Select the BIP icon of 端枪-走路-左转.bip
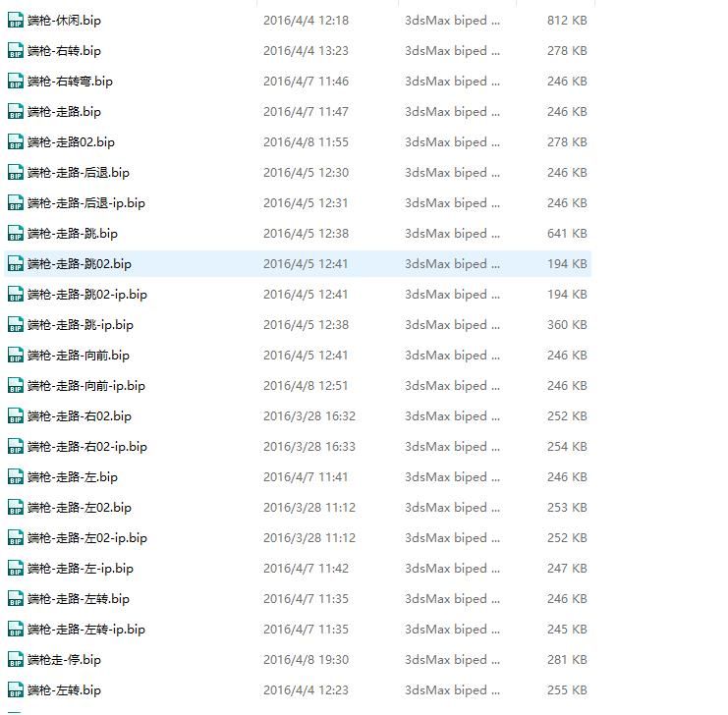The width and height of the screenshot is (728, 715). click(x=16, y=599)
